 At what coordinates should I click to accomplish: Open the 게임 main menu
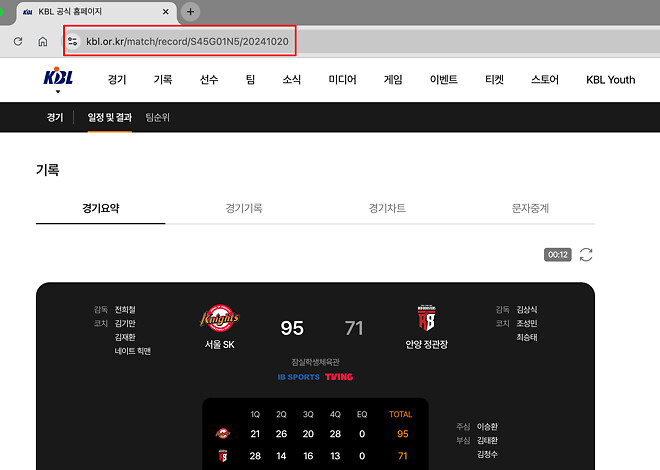[x=393, y=80]
